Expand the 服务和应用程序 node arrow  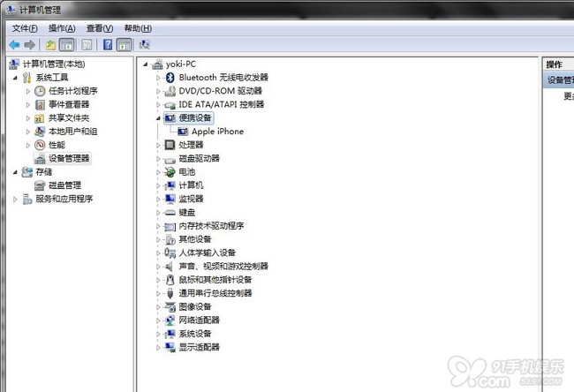click(x=15, y=200)
